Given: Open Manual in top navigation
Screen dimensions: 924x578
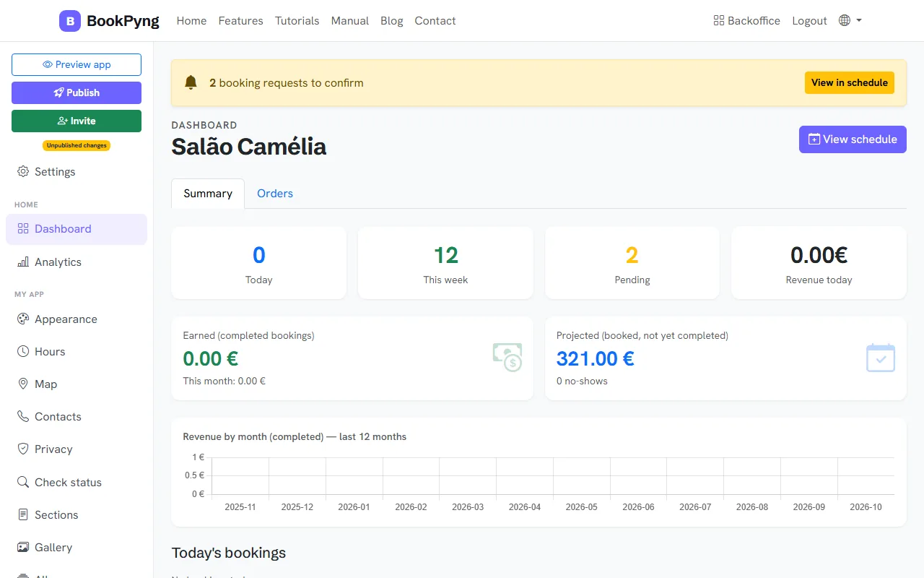Looking at the screenshot, I should (x=350, y=21).
